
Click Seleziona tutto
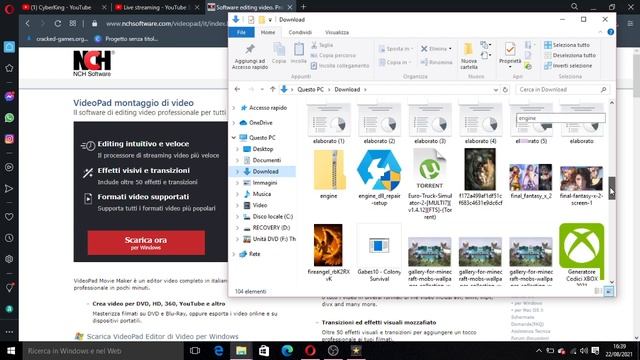click(567, 45)
